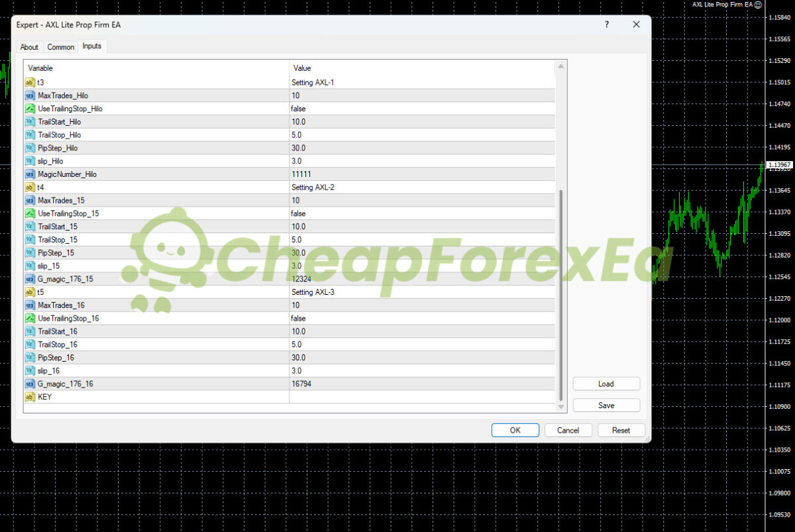795x532 pixels.
Task: Click the double icon beside slip_16
Action: pos(30,371)
